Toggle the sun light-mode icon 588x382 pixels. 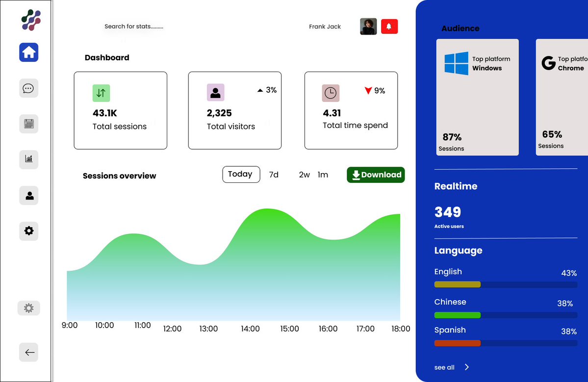(28, 308)
